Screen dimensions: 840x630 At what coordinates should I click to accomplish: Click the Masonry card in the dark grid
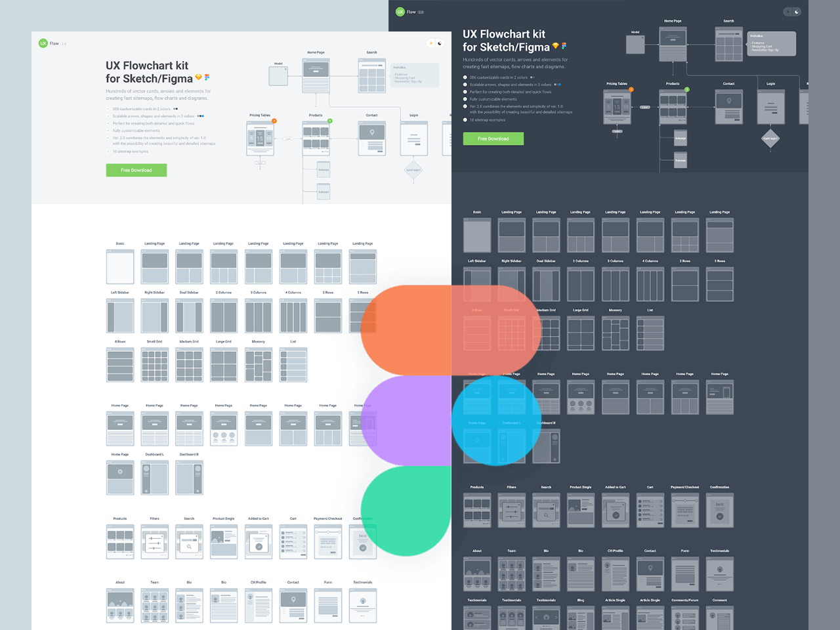tap(616, 333)
